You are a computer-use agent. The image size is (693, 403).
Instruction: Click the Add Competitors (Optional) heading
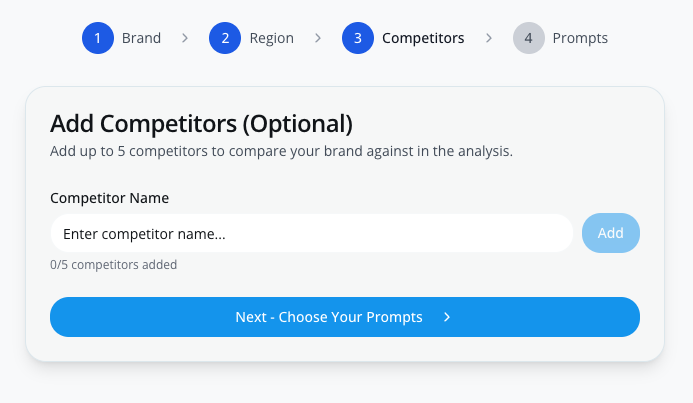click(201, 124)
